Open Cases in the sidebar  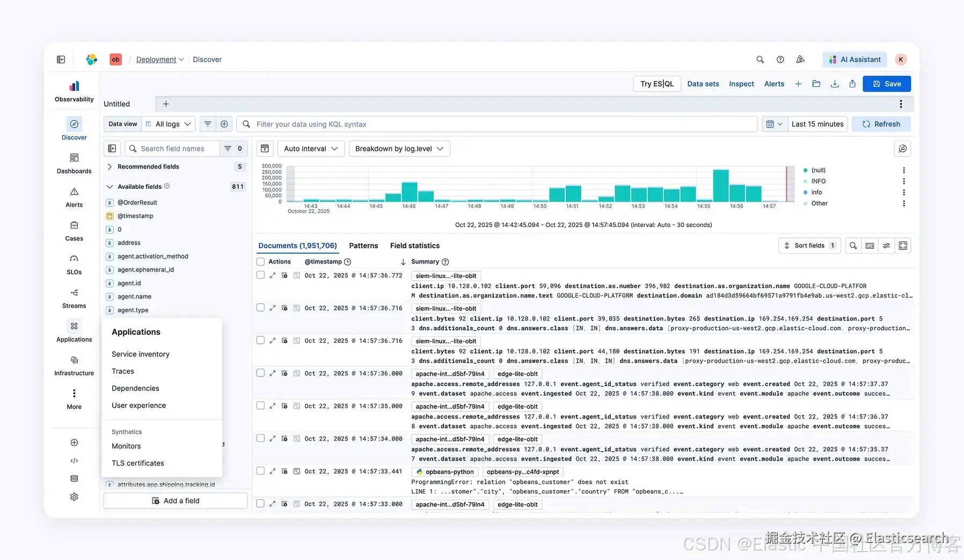click(x=74, y=231)
